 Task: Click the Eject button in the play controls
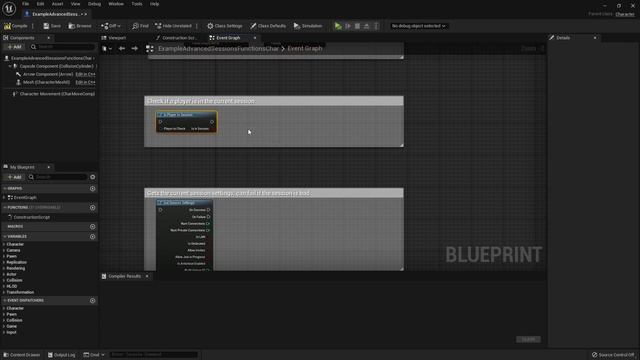tap(367, 26)
